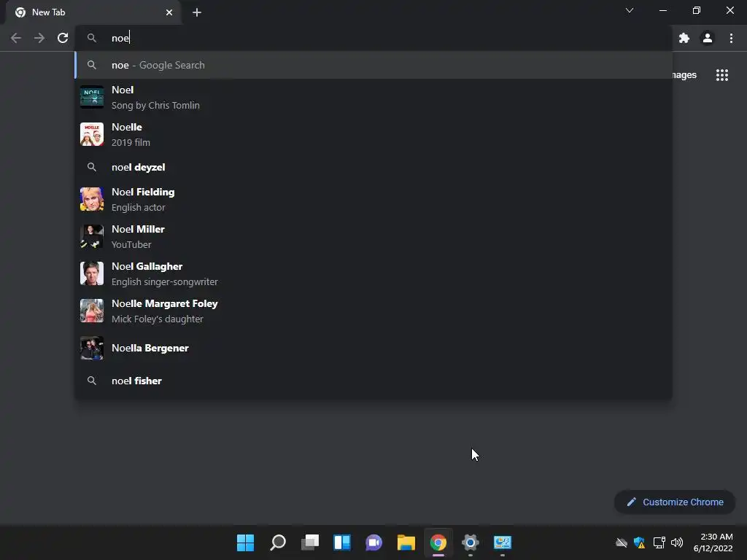Viewport: 747px width, 560px height.
Task: Click the browser back arrow
Action: [x=16, y=38]
